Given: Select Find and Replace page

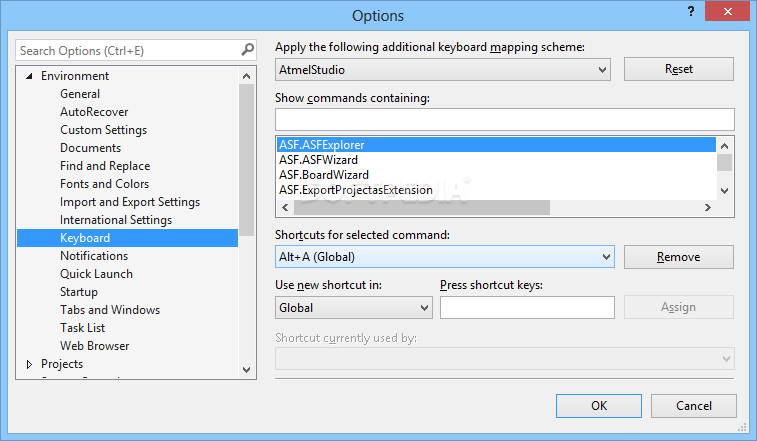Looking at the screenshot, I should coord(105,166).
